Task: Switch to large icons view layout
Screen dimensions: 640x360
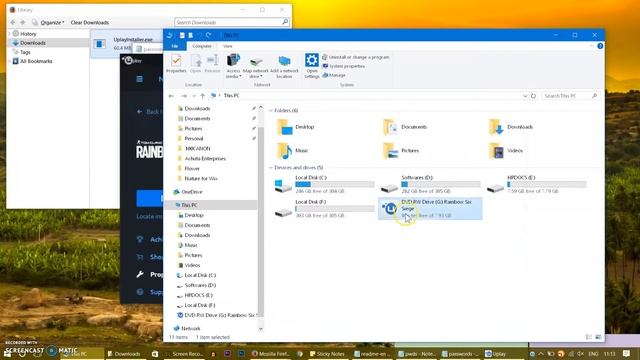Action: [598, 337]
